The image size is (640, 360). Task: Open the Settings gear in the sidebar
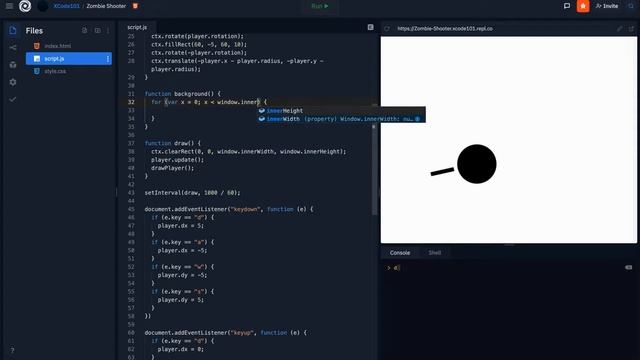pyautogui.click(x=13, y=82)
